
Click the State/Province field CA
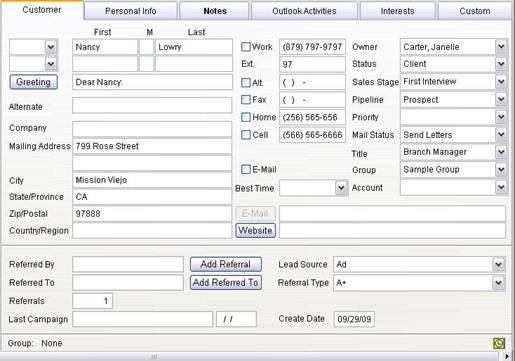coord(152,197)
